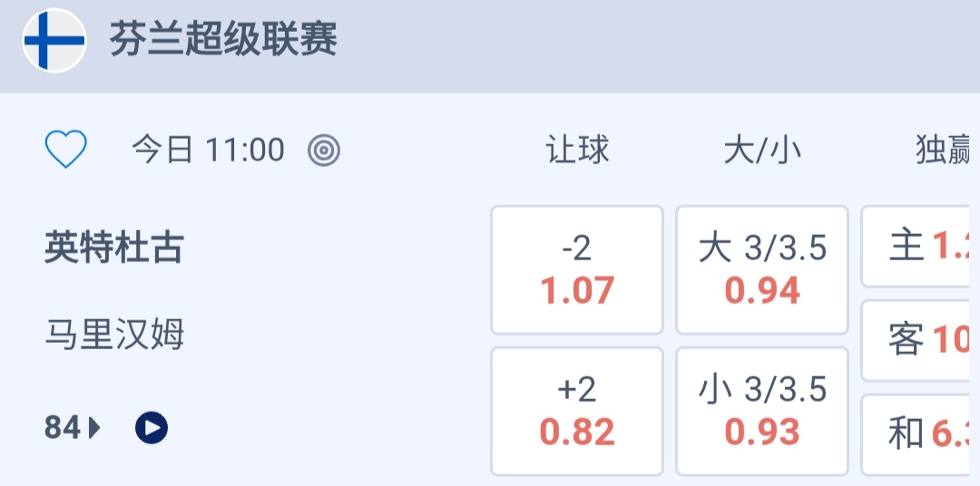
Task: Select the 让球 column header
Action: (x=577, y=151)
